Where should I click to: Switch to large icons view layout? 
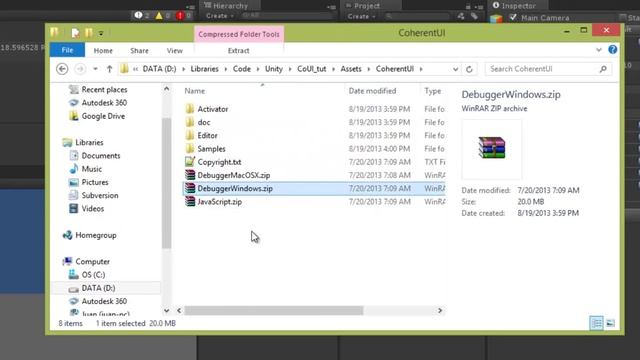tap(611, 323)
